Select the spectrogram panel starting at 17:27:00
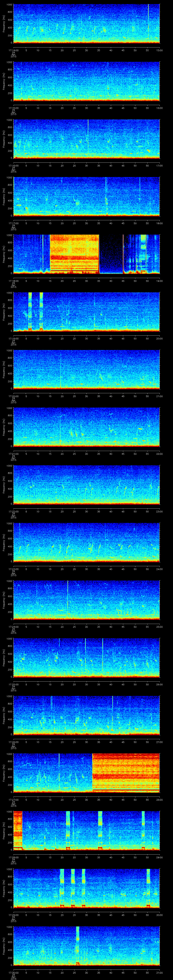The image size is (173, 980). pos(87,773)
